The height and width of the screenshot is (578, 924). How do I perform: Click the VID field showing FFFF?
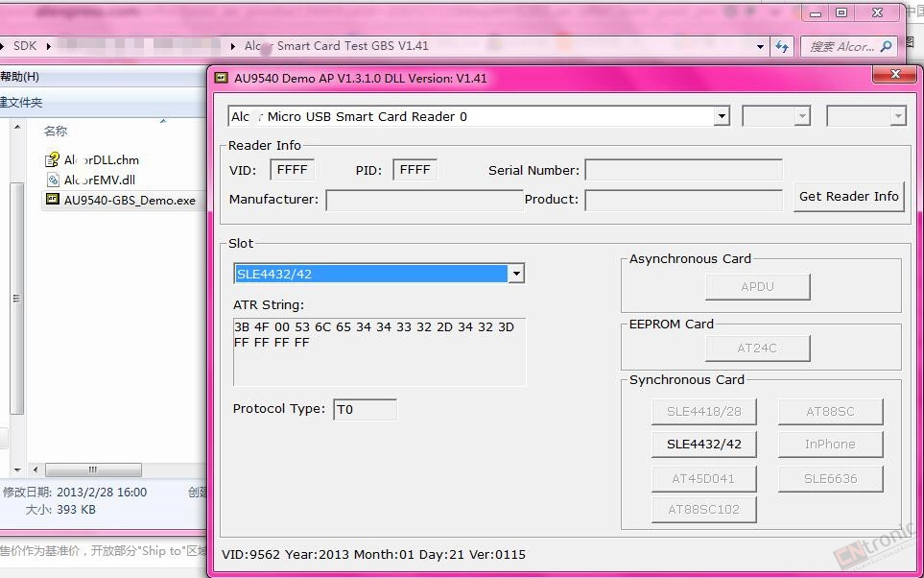pyautogui.click(x=293, y=170)
